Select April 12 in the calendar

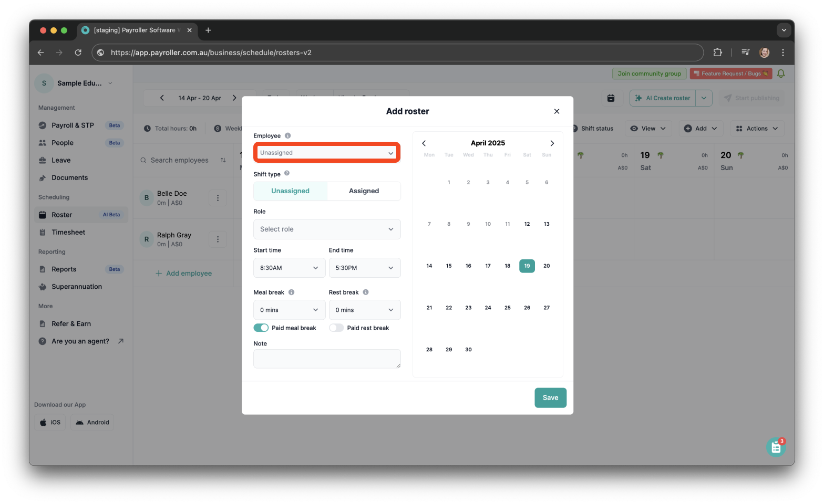[x=527, y=224]
